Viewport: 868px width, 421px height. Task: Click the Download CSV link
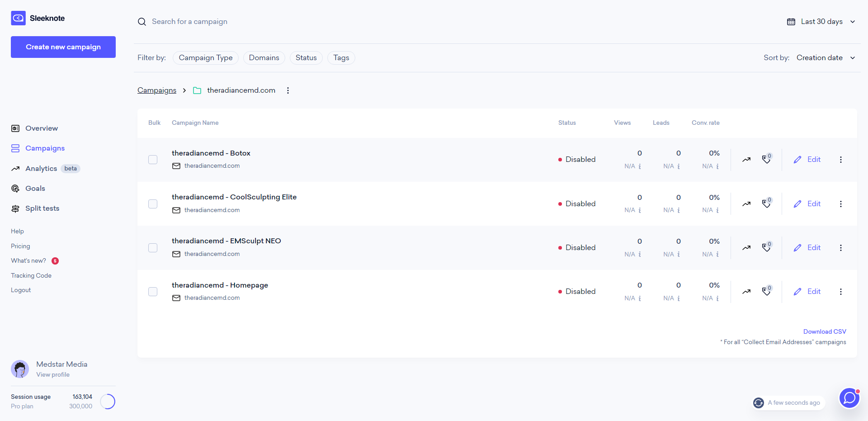click(x=825, y=331)
